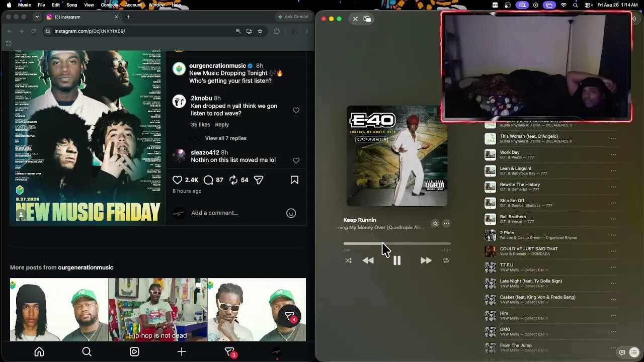Image resolution: width=644 pixels, height=362 pixels.
Task: Open Chrome extensions puzzle icon
Action: [277, 31]
